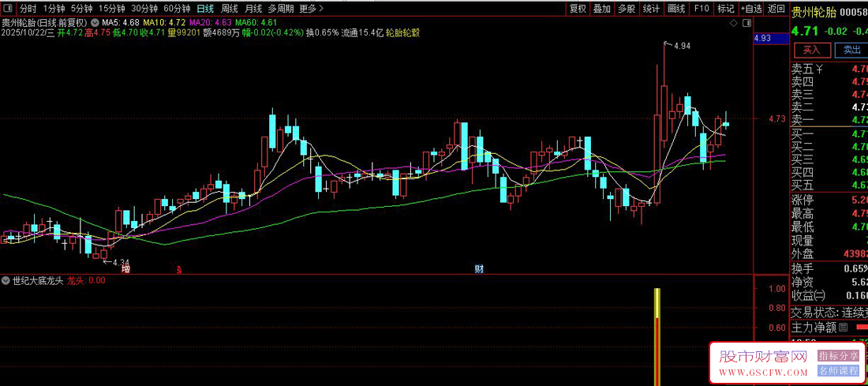868x386 pixels.
Task: Click the 贵州轮胎 stock name in quote panel
Action: pyautogui.click(x=813, y=12)
